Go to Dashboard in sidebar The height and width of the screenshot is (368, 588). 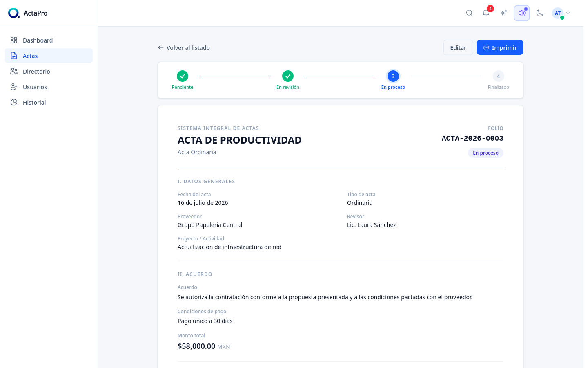click(49, 40)
